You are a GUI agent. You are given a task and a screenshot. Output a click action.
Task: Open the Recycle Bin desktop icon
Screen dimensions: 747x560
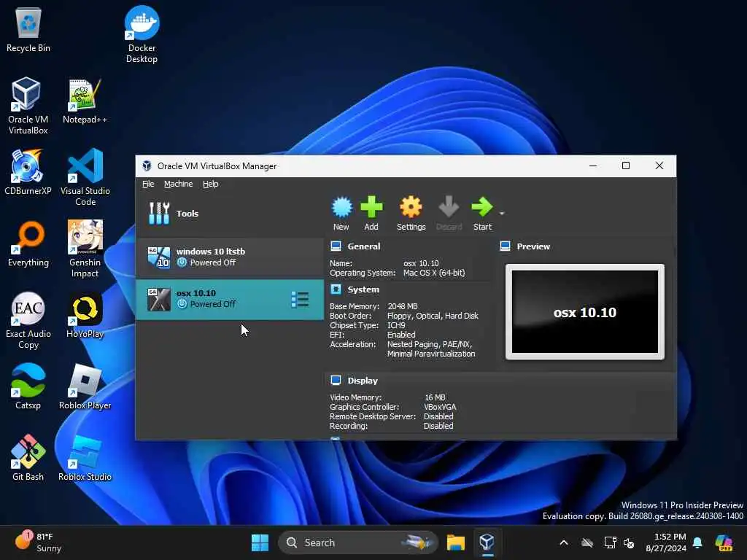coord(28,29)
